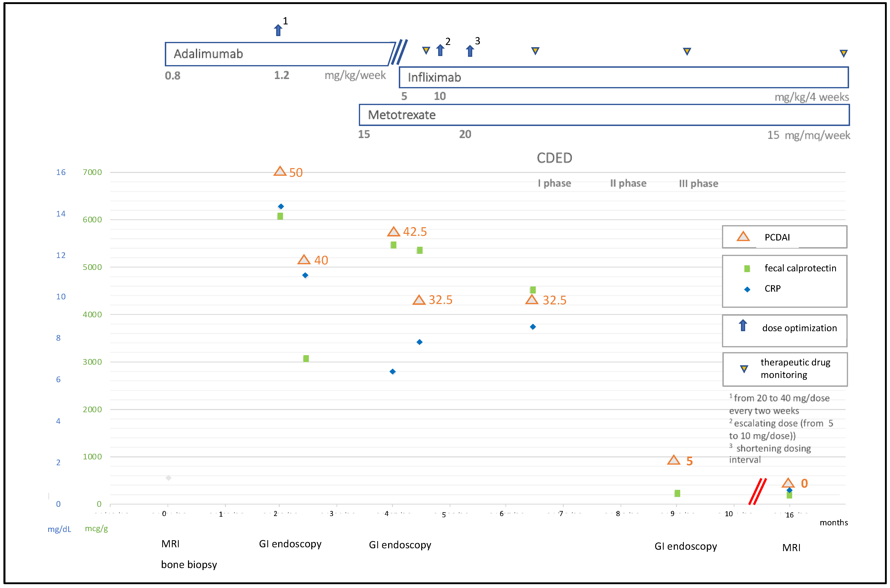Click the fecal calprotectin legend green square

click(x=747, y=269)
